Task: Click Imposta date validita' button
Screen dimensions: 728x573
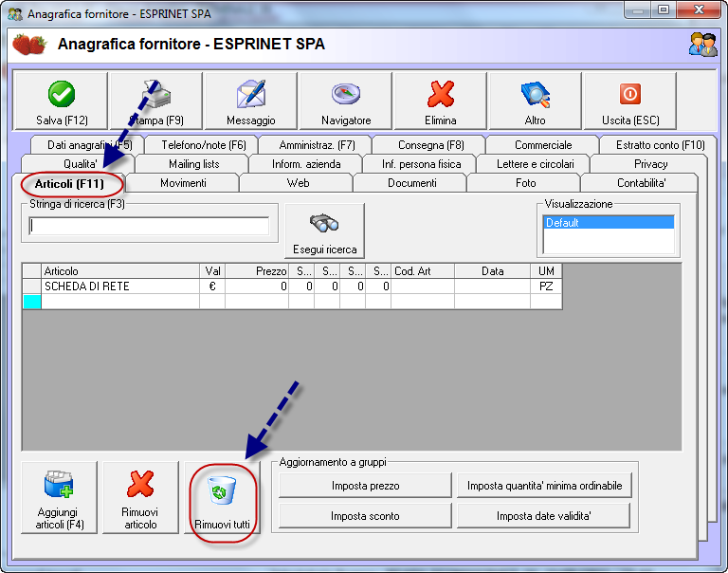Action: point(544,516)
